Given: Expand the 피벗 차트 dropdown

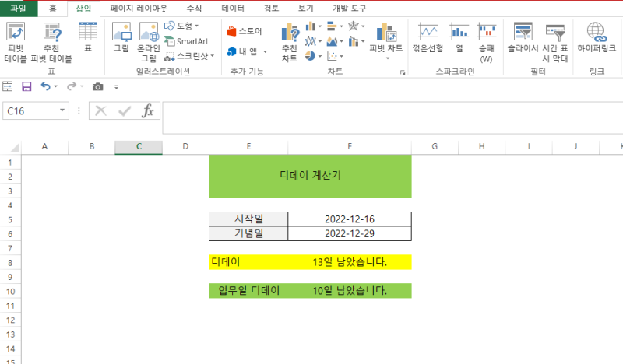Looking at the screenshot, I should [387, 58].
